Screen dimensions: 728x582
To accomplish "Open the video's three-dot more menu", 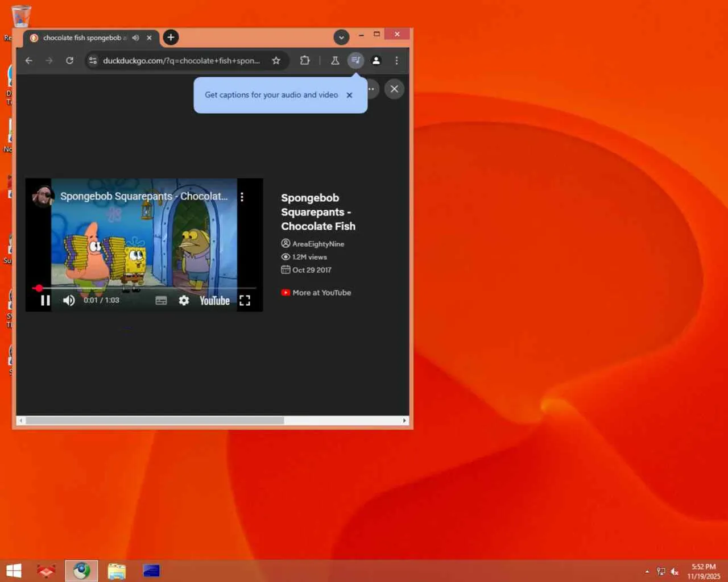I will [242, 197].
